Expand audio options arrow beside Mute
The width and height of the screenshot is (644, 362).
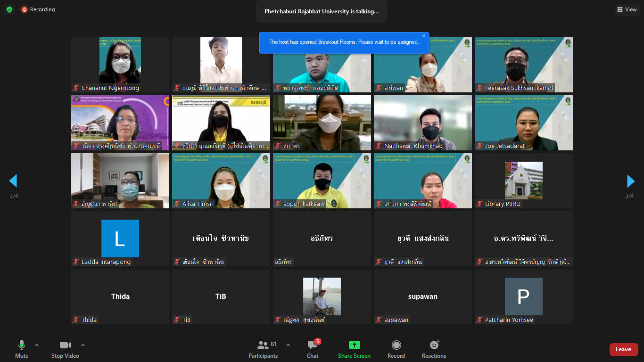pos(37,345)
